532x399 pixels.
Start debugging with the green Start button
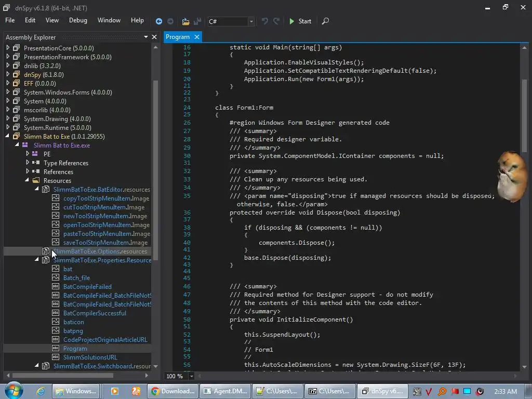(300, 21)
